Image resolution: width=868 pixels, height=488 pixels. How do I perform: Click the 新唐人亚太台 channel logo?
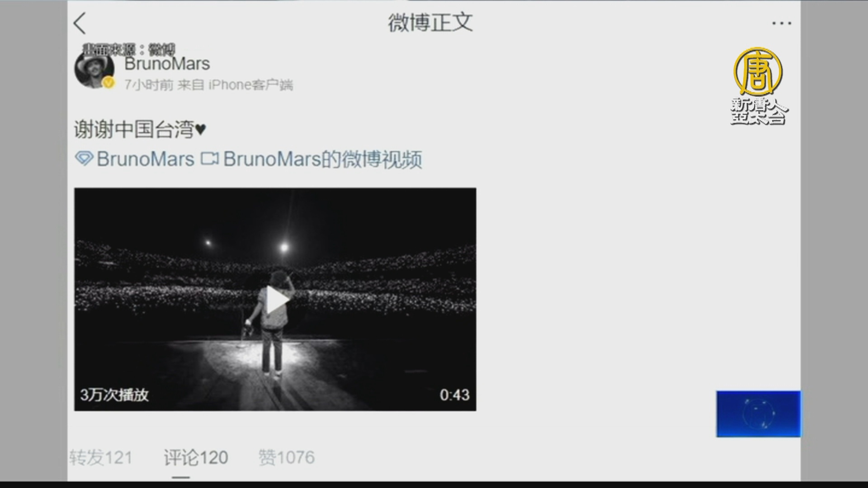click(758, 86)
